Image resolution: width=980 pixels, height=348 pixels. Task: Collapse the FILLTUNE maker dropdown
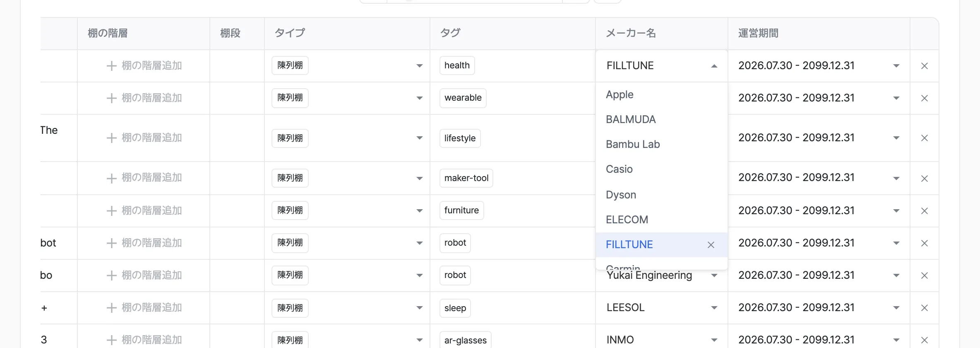tap(714, 66)
